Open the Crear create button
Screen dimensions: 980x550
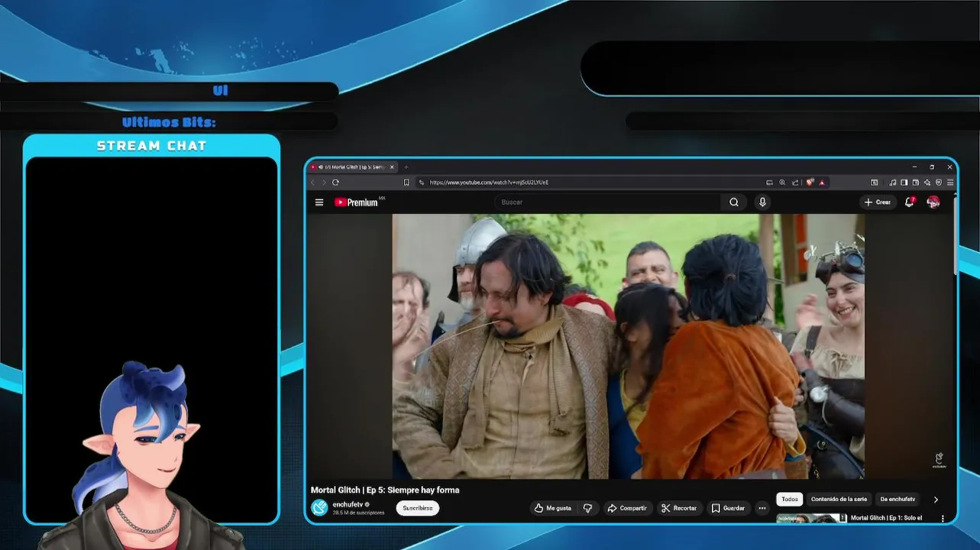click(878, 202)
